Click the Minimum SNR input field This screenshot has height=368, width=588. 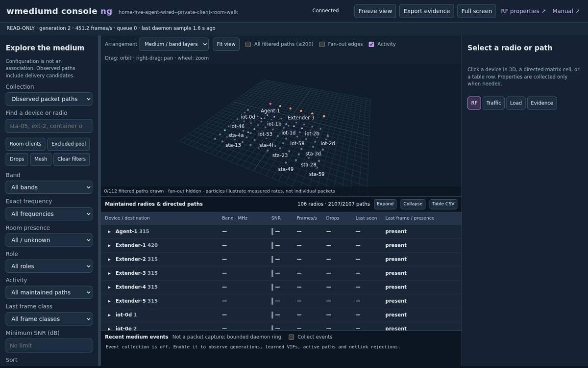[49, 345]
